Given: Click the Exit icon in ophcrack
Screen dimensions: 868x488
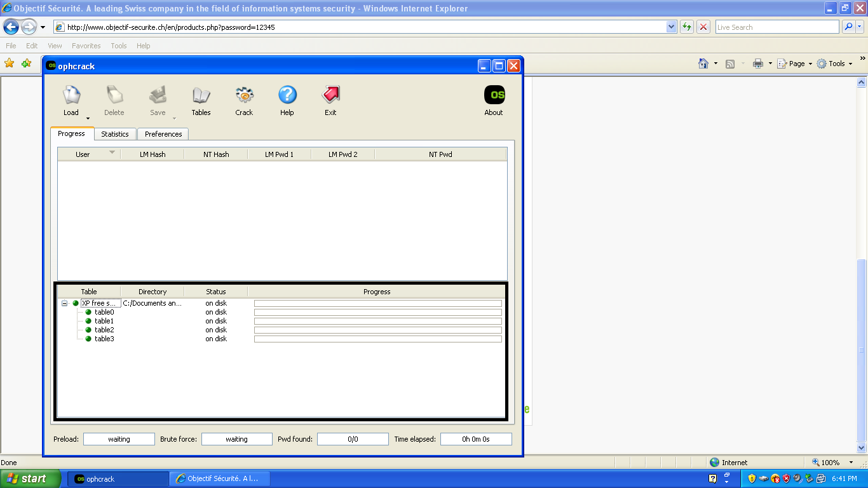Looking at the screenshot, I should click(330, 95).
